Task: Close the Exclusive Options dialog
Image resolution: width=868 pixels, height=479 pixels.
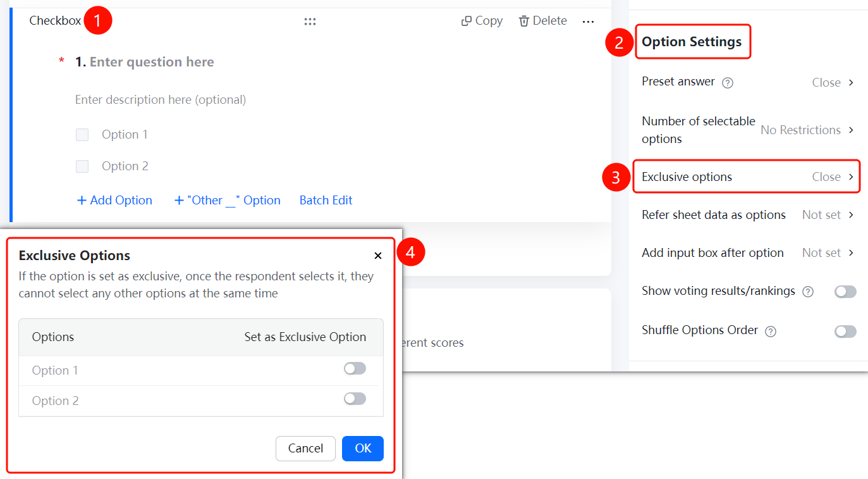Action: point(378,256)
